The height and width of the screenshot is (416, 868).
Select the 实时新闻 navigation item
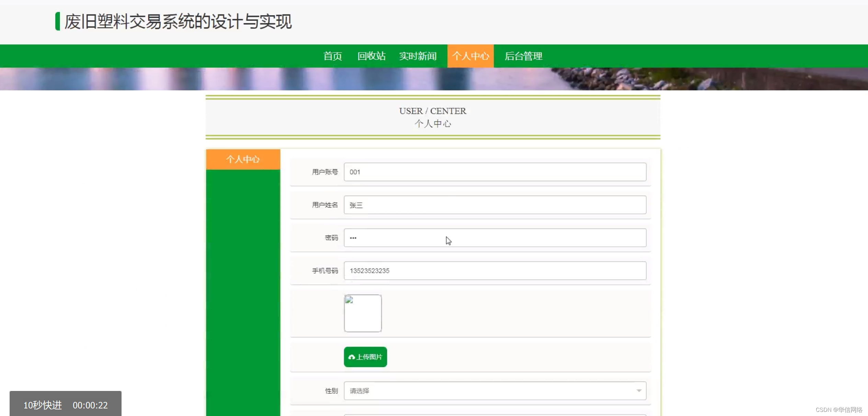[418, 56]
